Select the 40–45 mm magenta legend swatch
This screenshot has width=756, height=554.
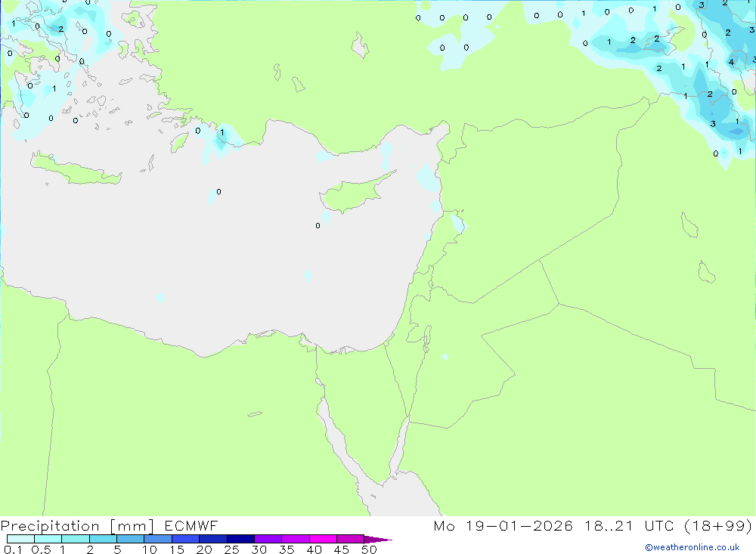(x=323, y=539)
